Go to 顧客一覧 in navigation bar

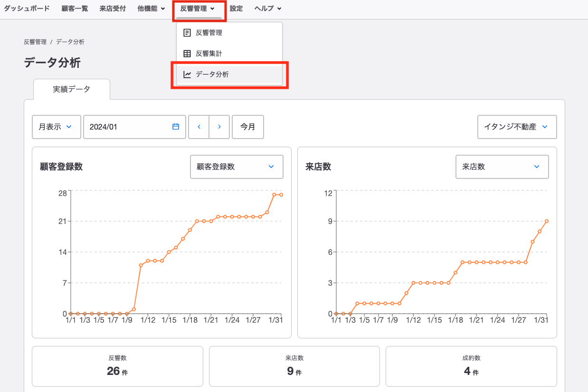click(x=75, y=9)
